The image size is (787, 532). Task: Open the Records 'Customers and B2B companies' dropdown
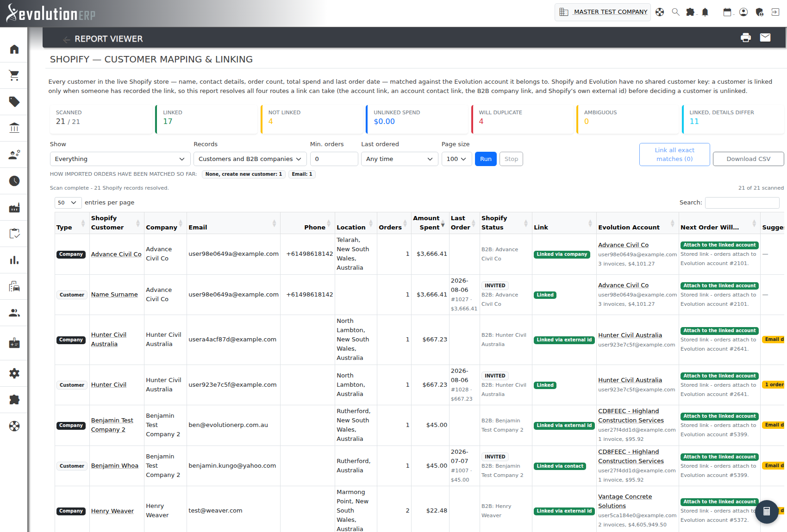(x=250, y=159)
